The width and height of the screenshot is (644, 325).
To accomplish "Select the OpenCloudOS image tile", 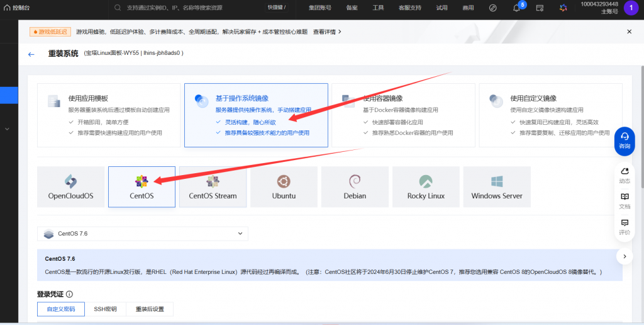I will [70, 187].
